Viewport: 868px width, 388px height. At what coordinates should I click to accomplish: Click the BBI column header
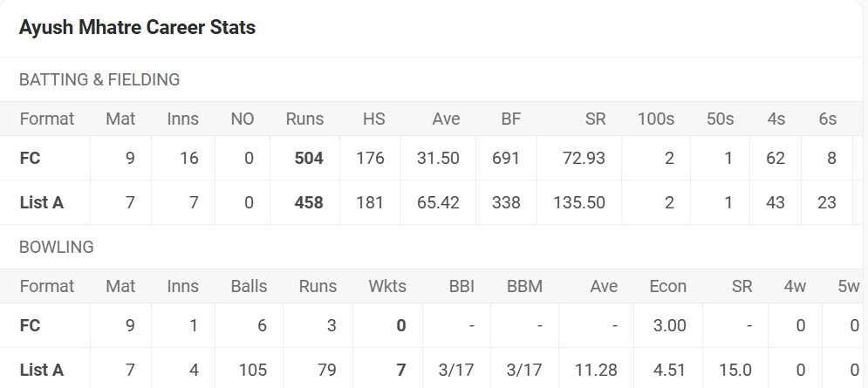(x=461, y=286)
